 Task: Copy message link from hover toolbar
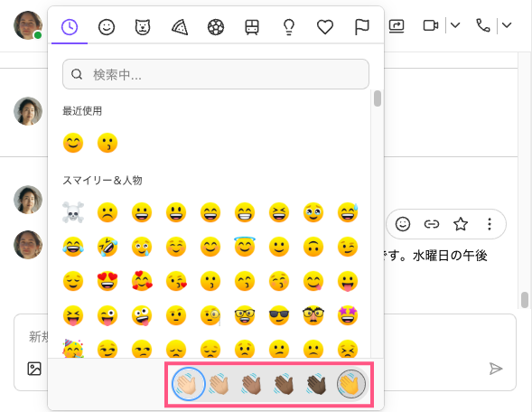pyautogui.click(x=432, y=224)
